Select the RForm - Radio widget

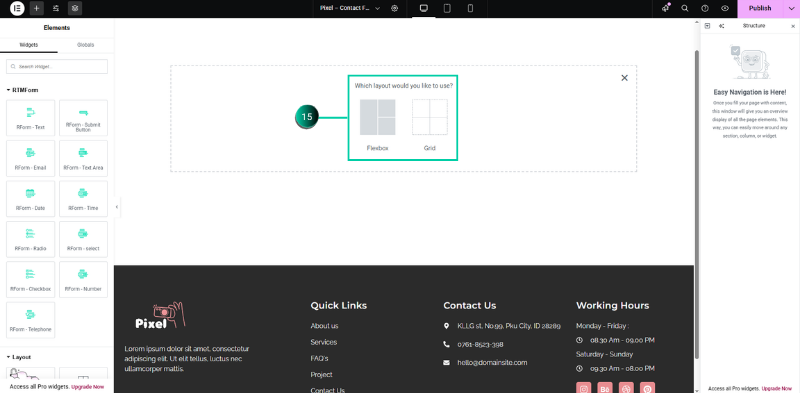tap(30, 239)
